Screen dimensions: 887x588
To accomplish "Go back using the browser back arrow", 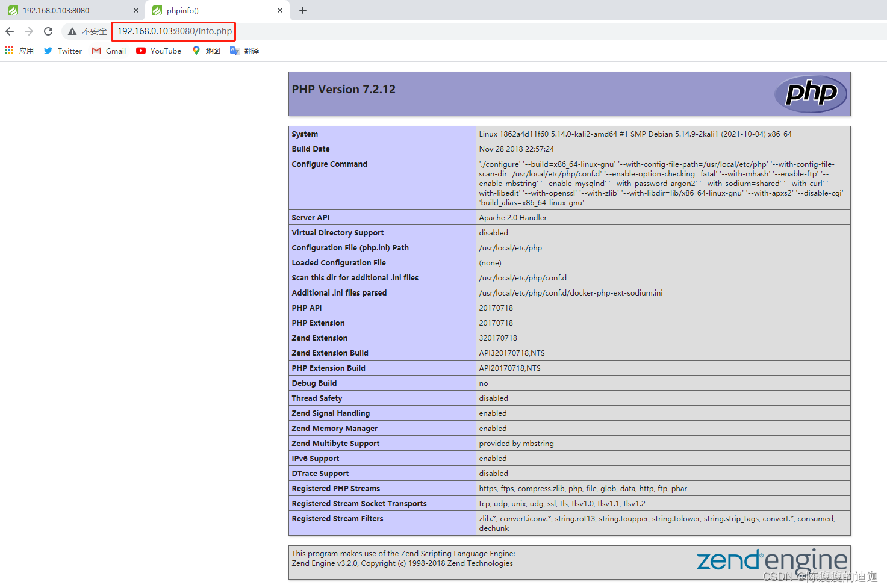I will (10, 31).
